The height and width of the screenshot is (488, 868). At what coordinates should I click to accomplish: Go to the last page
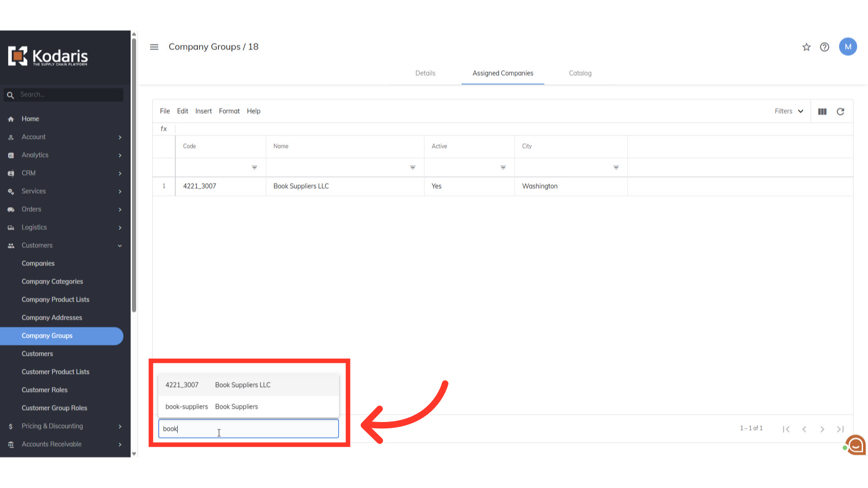click(x=840, y=429)
